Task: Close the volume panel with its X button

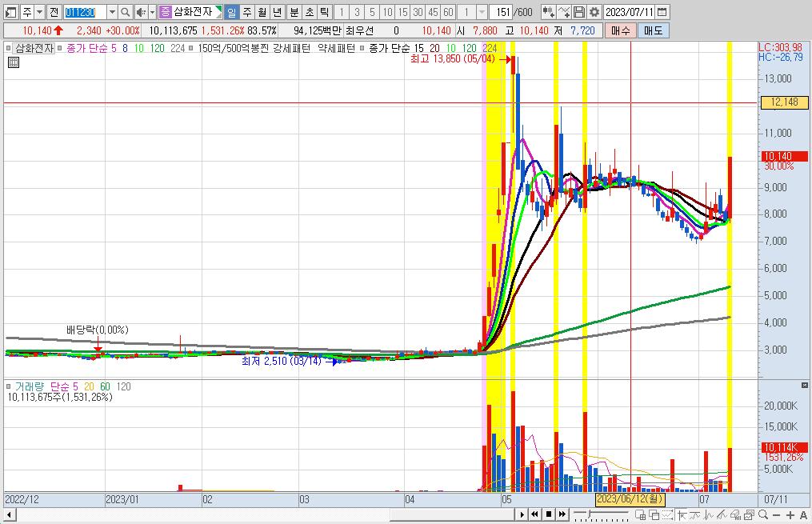Action: click(x=804, y=386)
